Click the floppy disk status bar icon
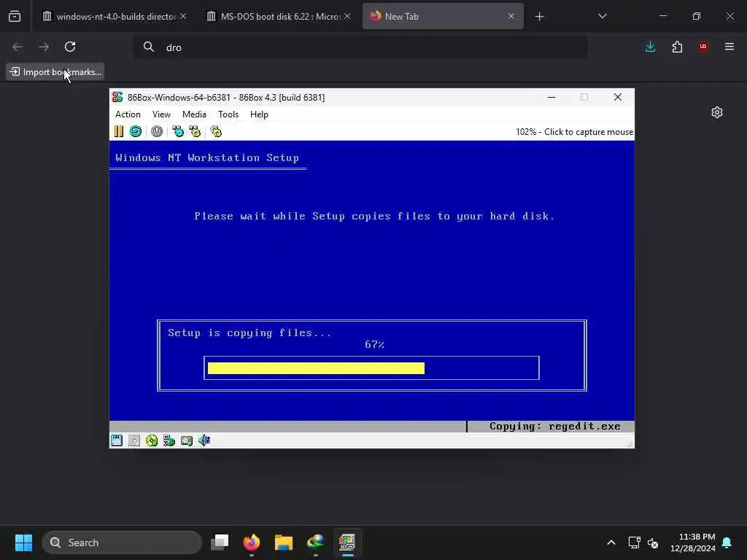This screenshot has height=560, width=747. tap(117, 440)
